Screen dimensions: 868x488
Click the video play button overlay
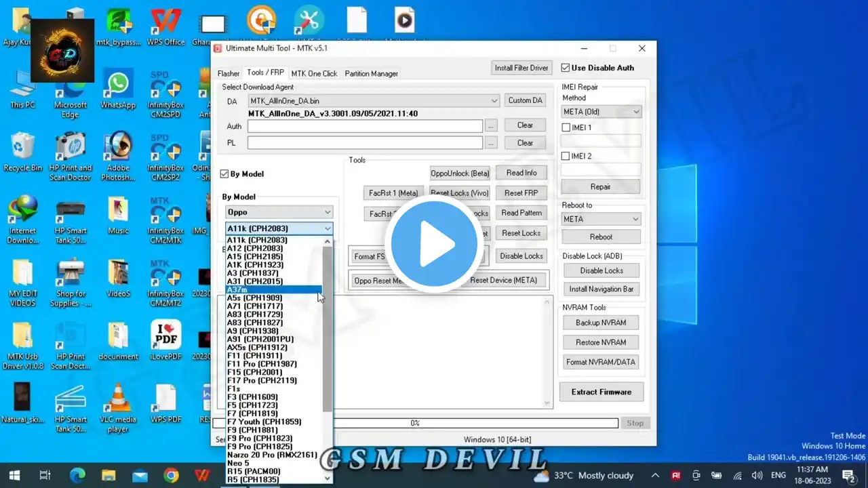(433, 244)
